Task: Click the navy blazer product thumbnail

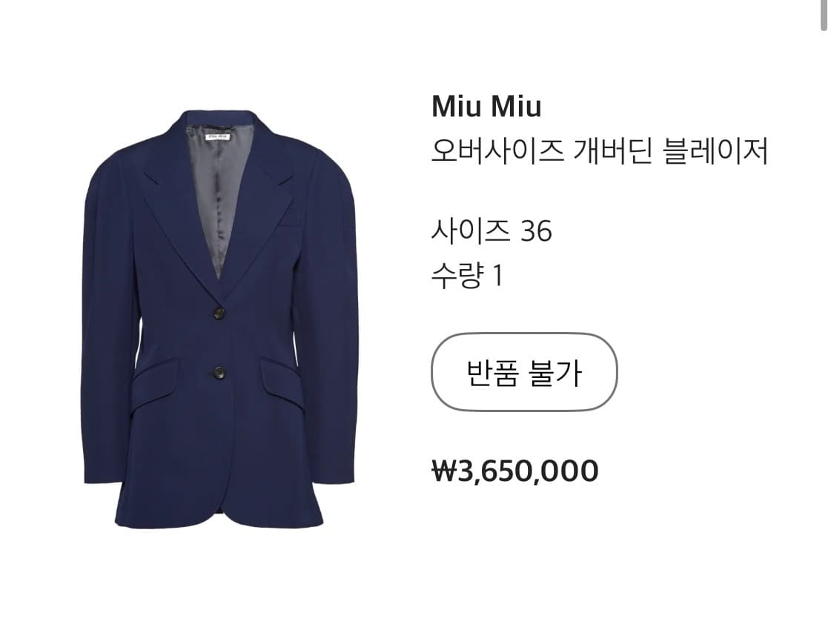Action: (x=220, y=319)
